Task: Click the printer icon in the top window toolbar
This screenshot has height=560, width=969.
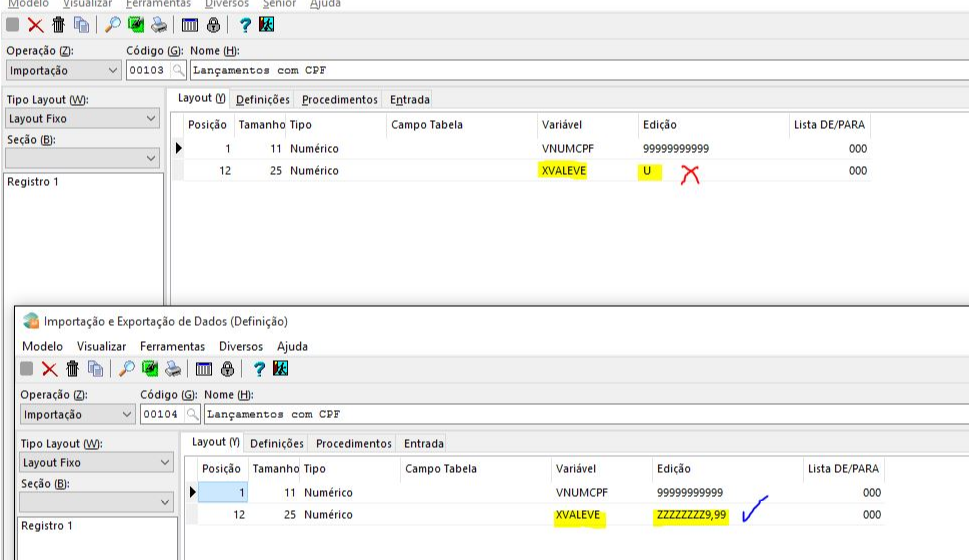Action: 159,25
